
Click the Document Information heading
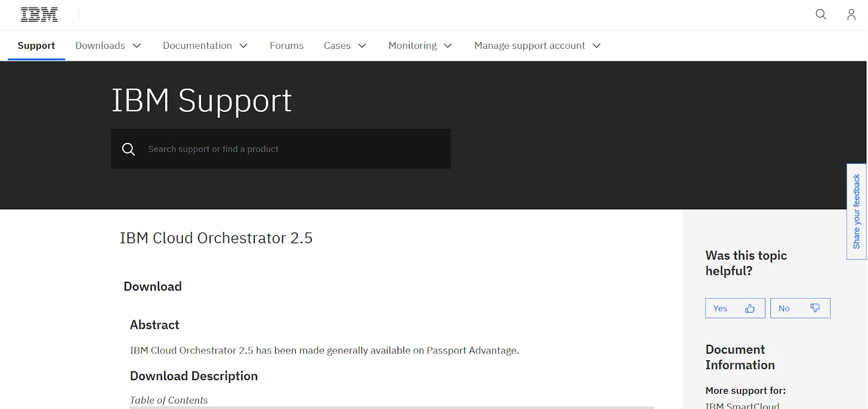(740, 357)
